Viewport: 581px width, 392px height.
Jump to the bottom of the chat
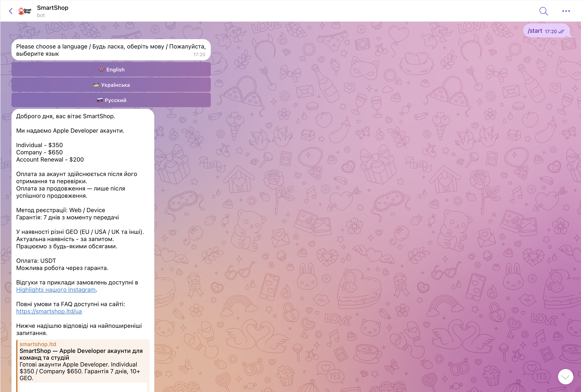pyautogui.click(x=565, y=376)
